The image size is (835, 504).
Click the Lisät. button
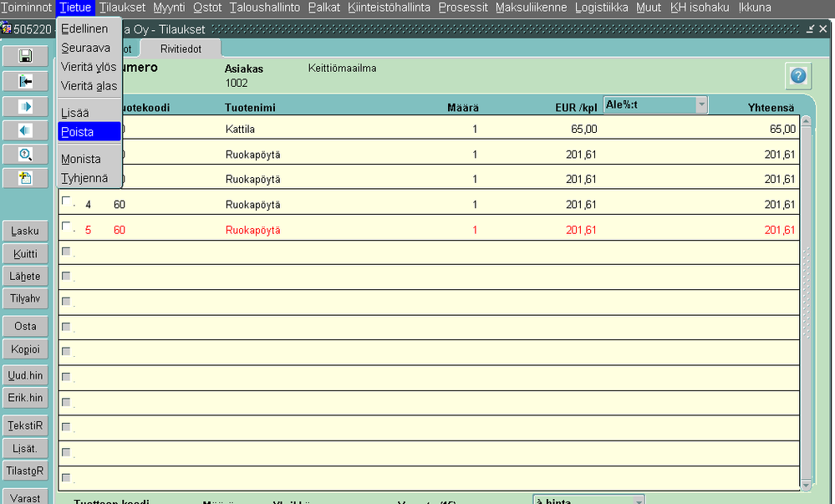tap(25, 449)
